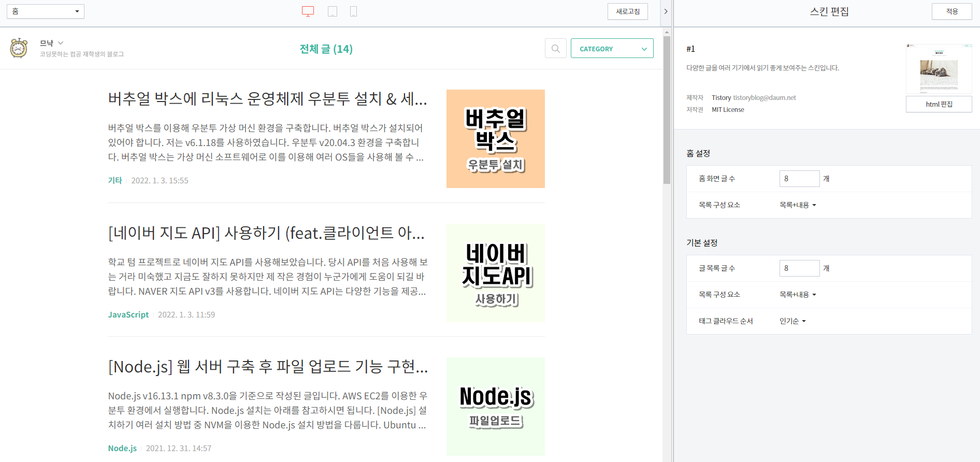Switch to mobile phone preview icon
This screenshot has width=980, height=462.
353,11
